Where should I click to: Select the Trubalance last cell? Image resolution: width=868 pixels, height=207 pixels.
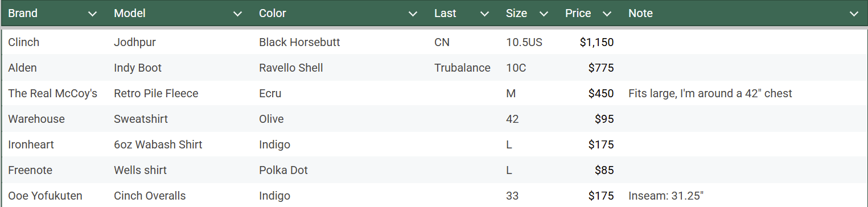point(462,68)
